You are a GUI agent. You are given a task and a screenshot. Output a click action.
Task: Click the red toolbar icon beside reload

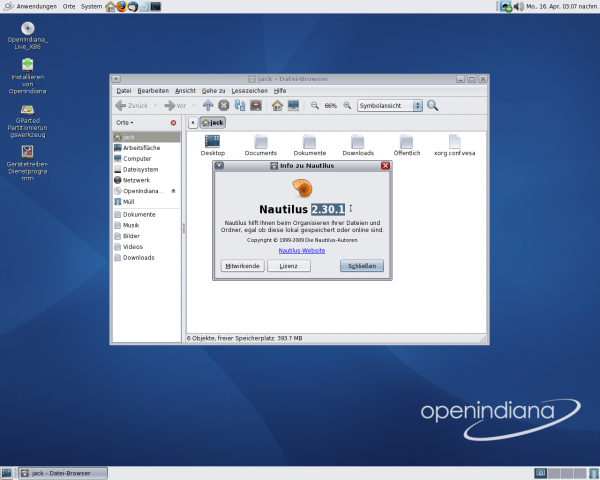pos(256,105)
